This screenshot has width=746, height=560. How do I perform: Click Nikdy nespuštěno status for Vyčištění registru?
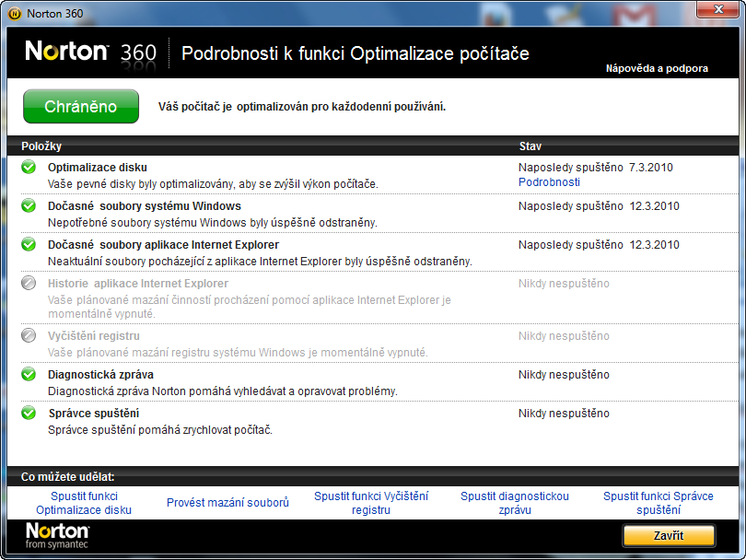tap(564, 335)
